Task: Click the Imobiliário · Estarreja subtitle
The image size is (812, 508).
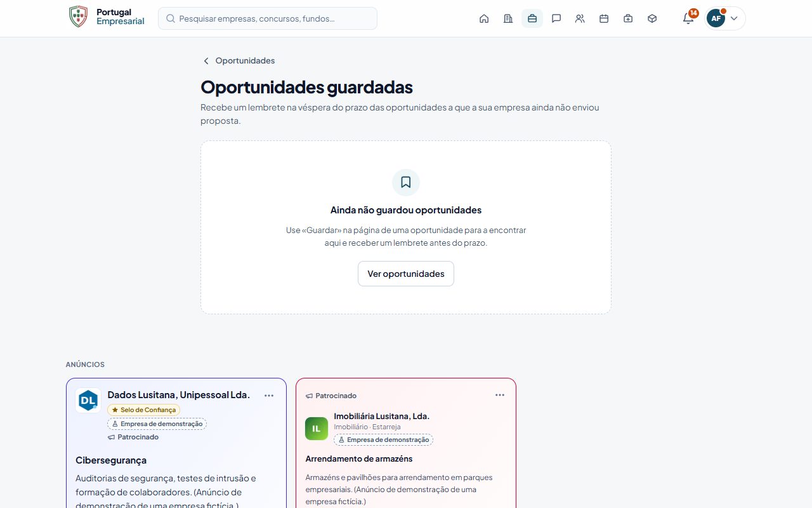Action: click(367, 427)
